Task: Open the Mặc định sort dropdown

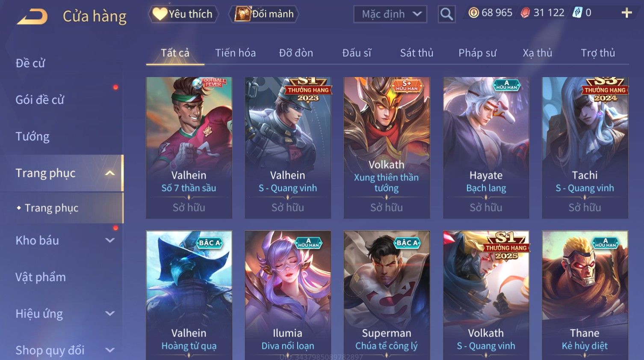Action: [390, 14]
